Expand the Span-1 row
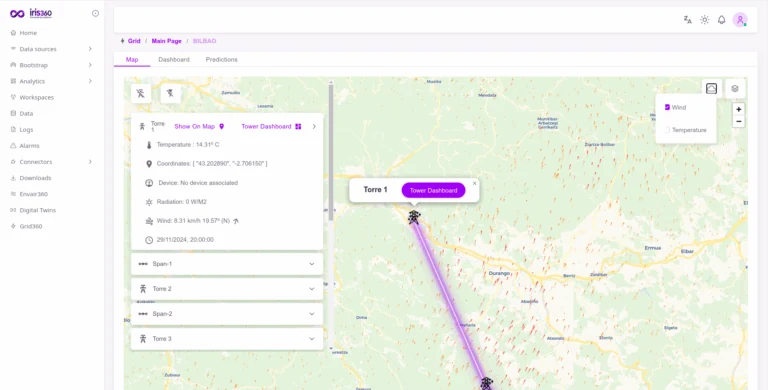The height and width of the screenshot is (390, 768). pyautogui.click(x=227, y=264)
